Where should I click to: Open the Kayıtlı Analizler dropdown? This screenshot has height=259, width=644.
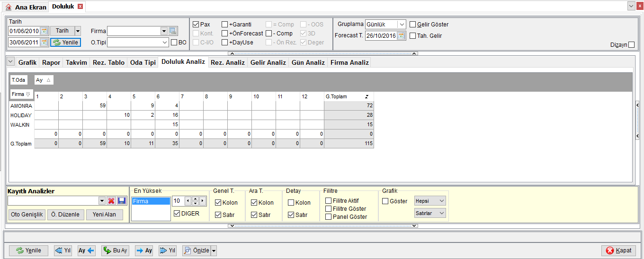tap(102, 201)
